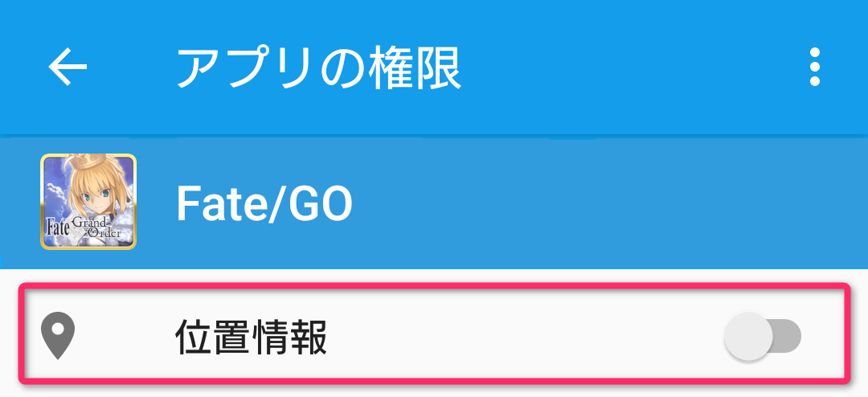Reveal hidden menu items with the kebab button
Screen dimensions: 868x397
tap(815, 67)
